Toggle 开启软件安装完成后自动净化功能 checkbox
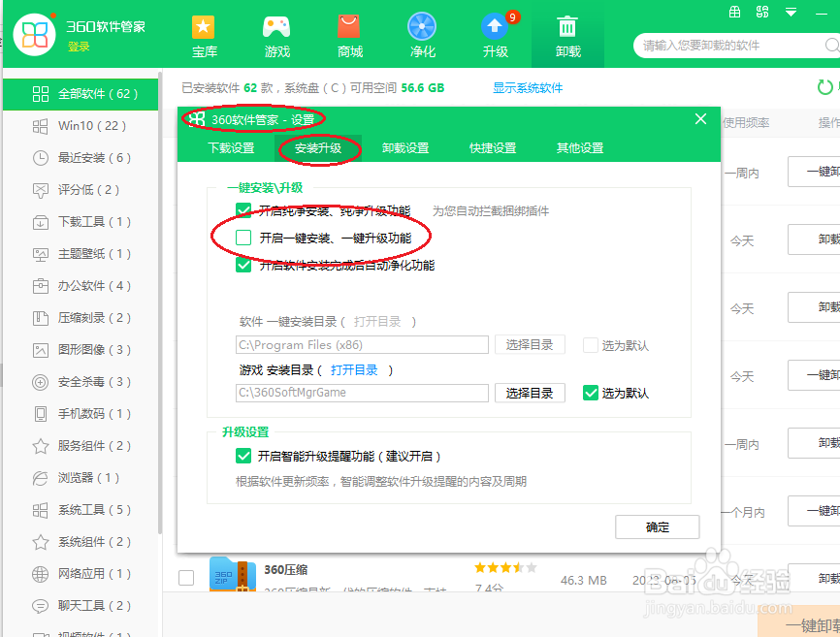This screenshot has width=840, height=637. click(x=243, y=265)
